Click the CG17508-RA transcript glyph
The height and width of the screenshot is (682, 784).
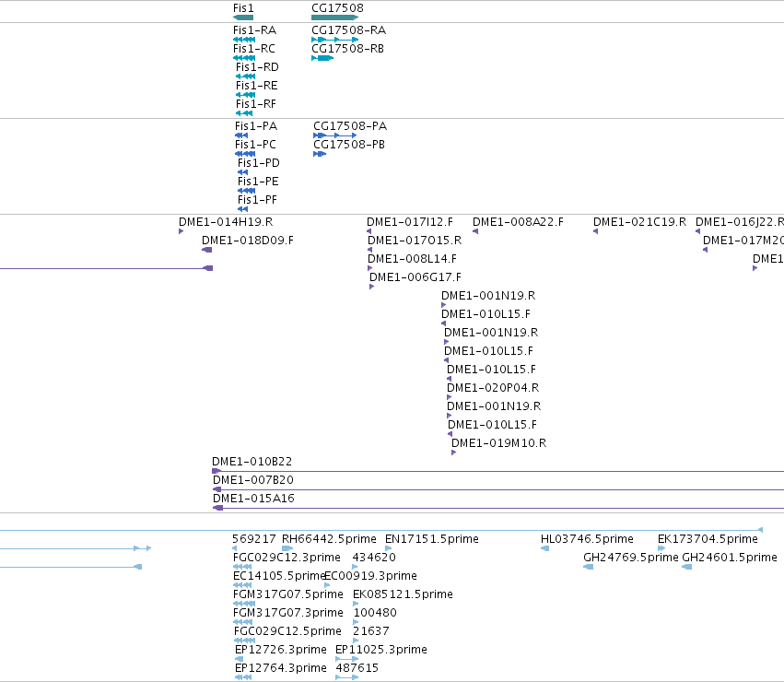pos(334,40)
